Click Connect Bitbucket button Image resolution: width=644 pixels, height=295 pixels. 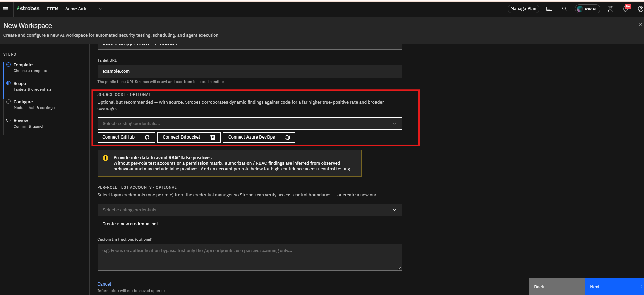[189, 137]
